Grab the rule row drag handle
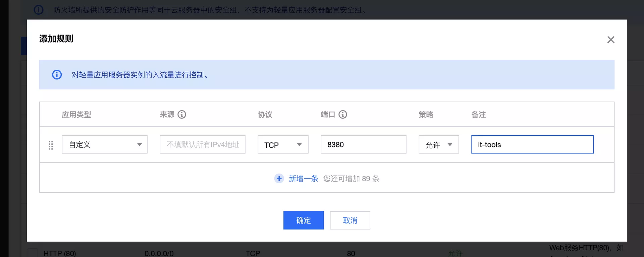Viewport: 644px width, 257px height. point(51,145)
